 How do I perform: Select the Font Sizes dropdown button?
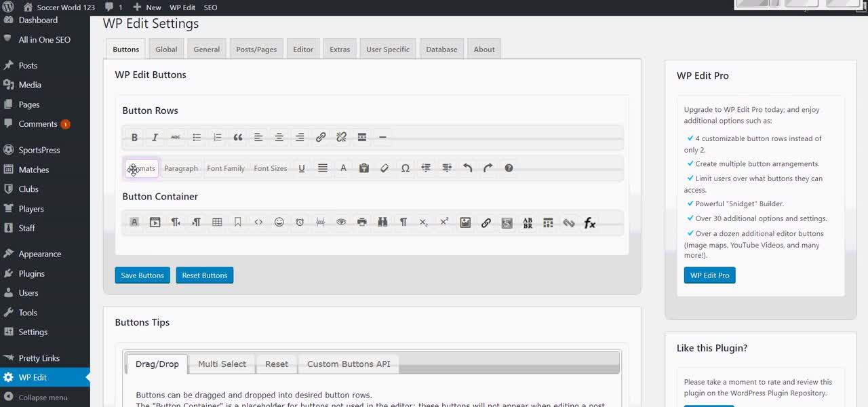point(271,168)
